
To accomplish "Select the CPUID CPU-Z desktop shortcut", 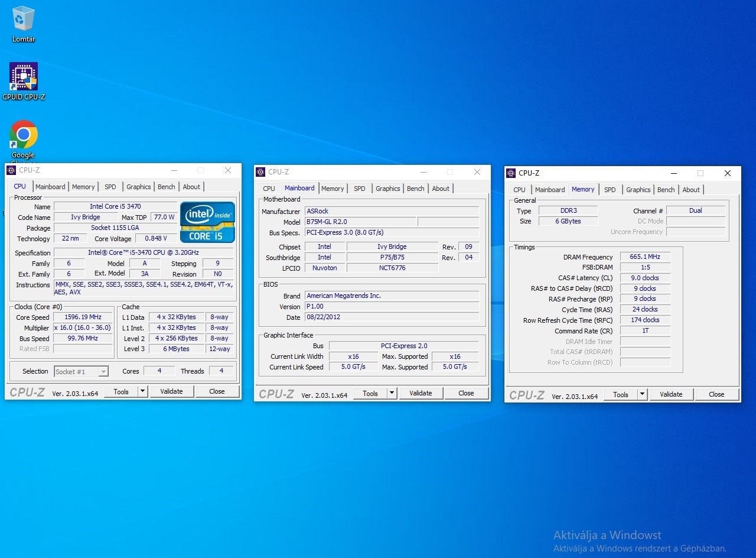I will point(24,81).
